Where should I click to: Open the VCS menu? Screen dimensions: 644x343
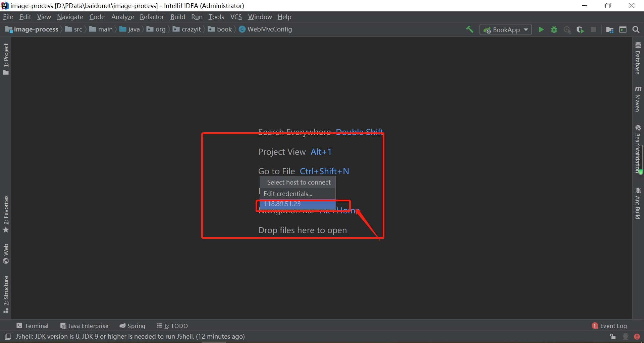click(236, 17)
